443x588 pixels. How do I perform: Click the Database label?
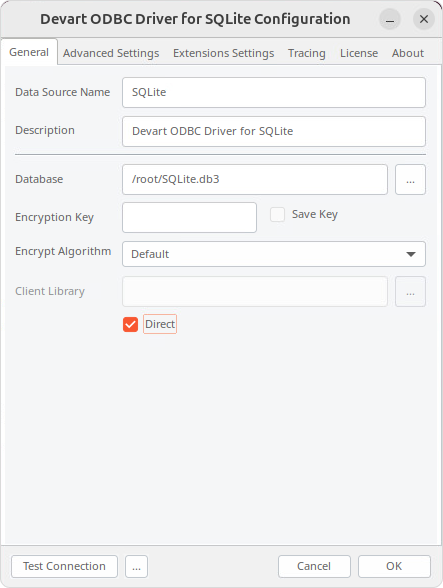click(39, 179)
